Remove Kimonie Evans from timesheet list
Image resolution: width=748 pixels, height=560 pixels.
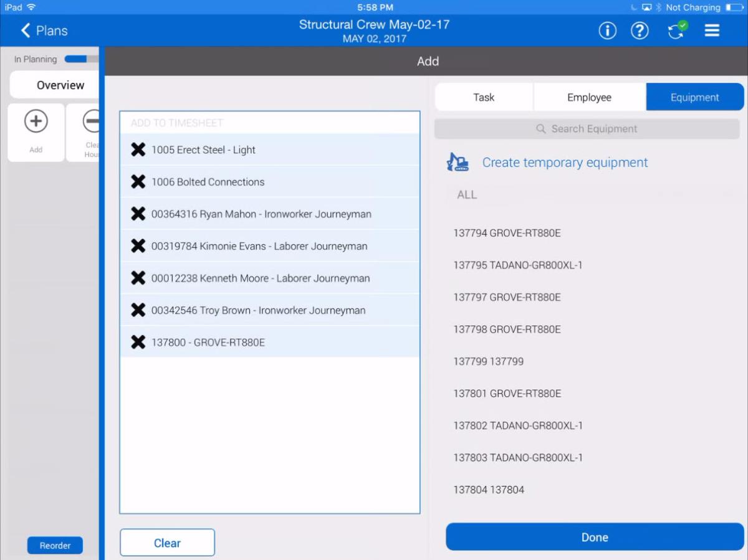pos(138,246)
